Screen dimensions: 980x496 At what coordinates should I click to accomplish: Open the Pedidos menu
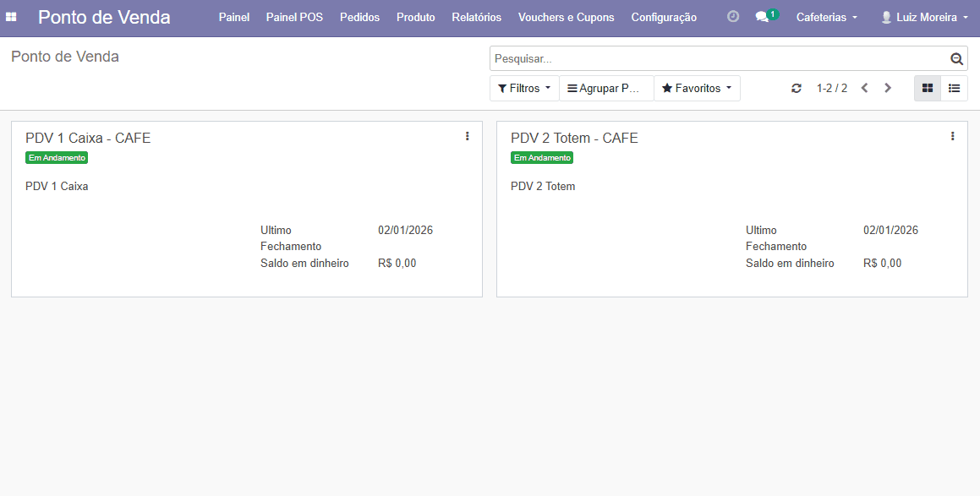[x=359, y=17]
